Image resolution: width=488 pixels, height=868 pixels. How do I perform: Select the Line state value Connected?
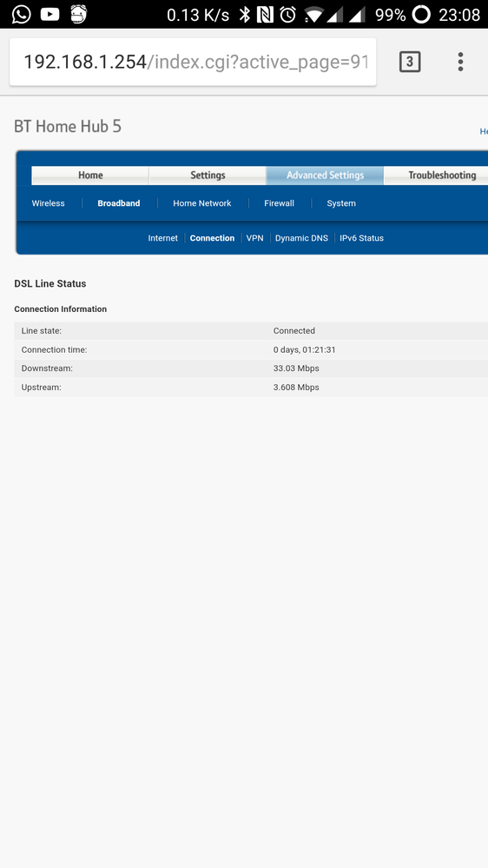click(x=293, y=330)
